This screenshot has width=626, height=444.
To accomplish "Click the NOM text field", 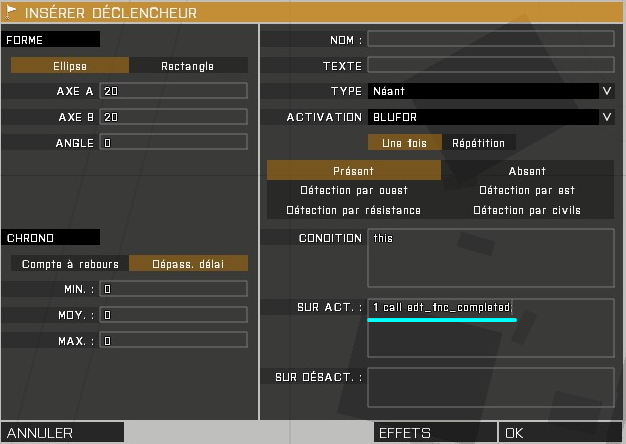I will 490,40.
